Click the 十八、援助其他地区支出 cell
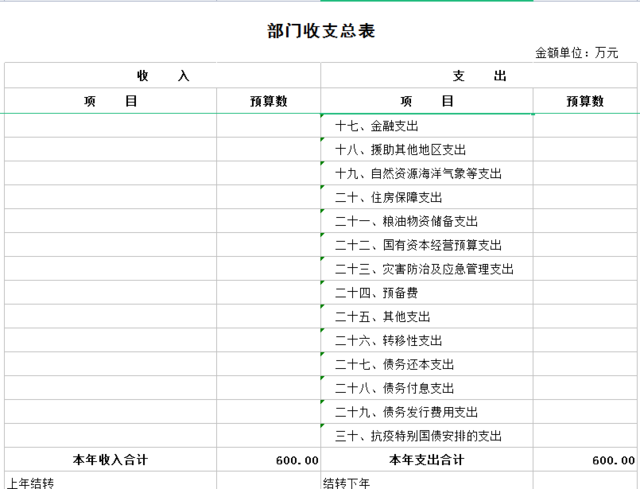The height and width of the screenshot is (489, 640). click(400, 150)
